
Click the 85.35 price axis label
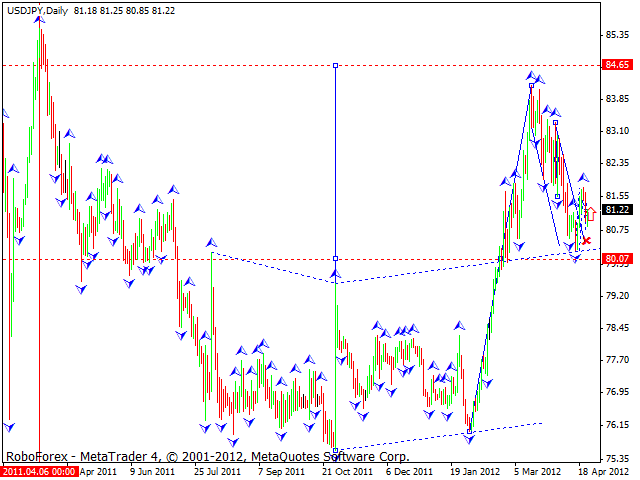[618, 35]
